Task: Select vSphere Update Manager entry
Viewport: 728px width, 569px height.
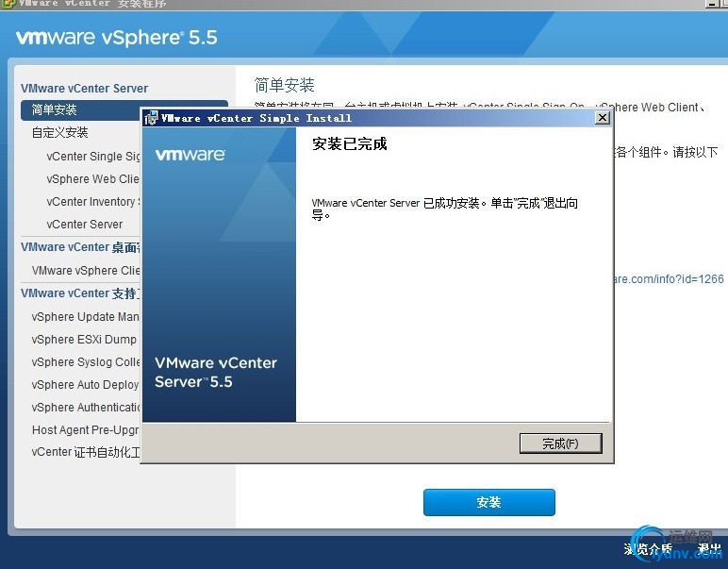Action: click(x=86, y=317)
